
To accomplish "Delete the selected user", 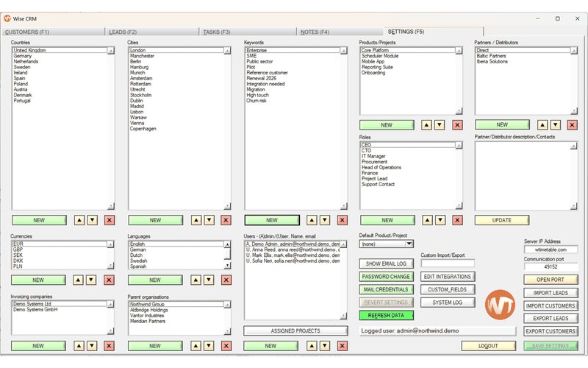I will point(342,346).
